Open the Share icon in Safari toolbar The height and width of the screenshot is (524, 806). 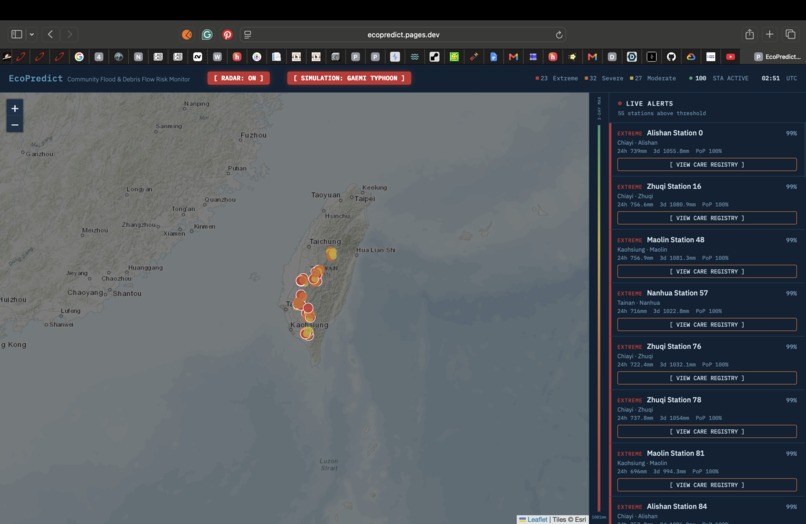[749, 34]
